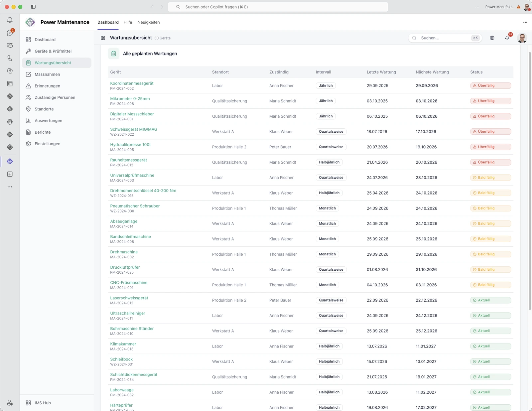532x411 pixels.
Task: Open notifications bell with badge 47
Action: pyautogui.click(x=507, y=38)
